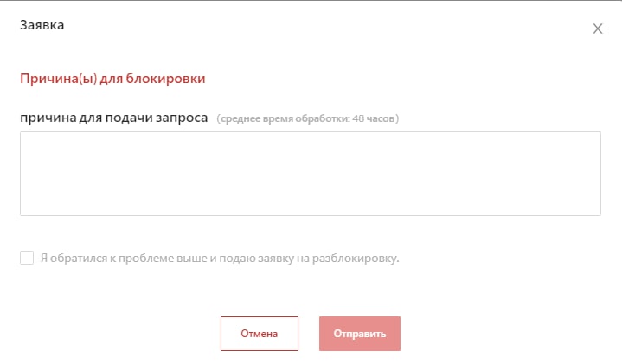Image resolution: width=622 pixels, height=364 pixels.
Task: Dismiss the request form using the cross icon
Action: 598,29
